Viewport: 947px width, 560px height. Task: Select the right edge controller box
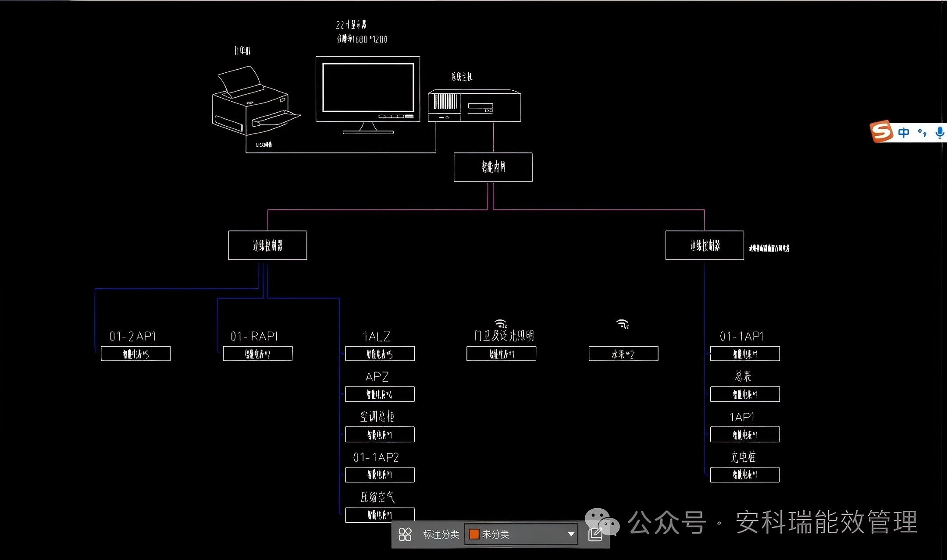coord(705,245)
